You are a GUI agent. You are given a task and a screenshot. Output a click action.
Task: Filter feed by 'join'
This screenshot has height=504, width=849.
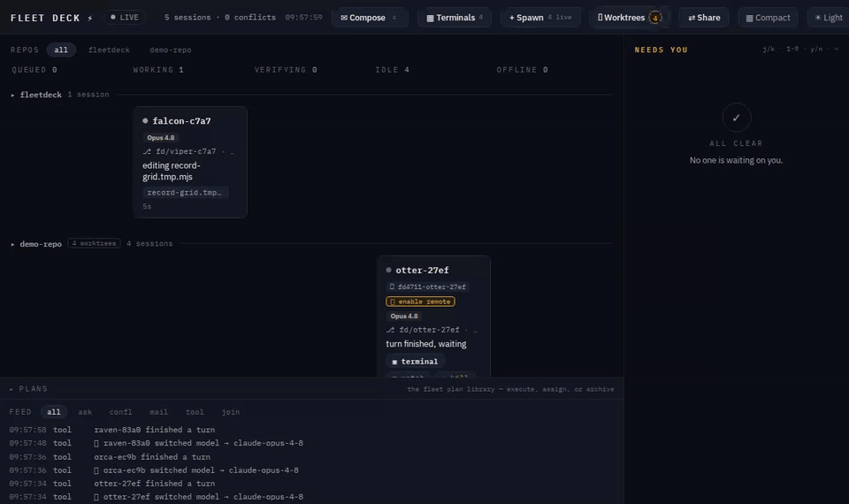click(231, 412)
